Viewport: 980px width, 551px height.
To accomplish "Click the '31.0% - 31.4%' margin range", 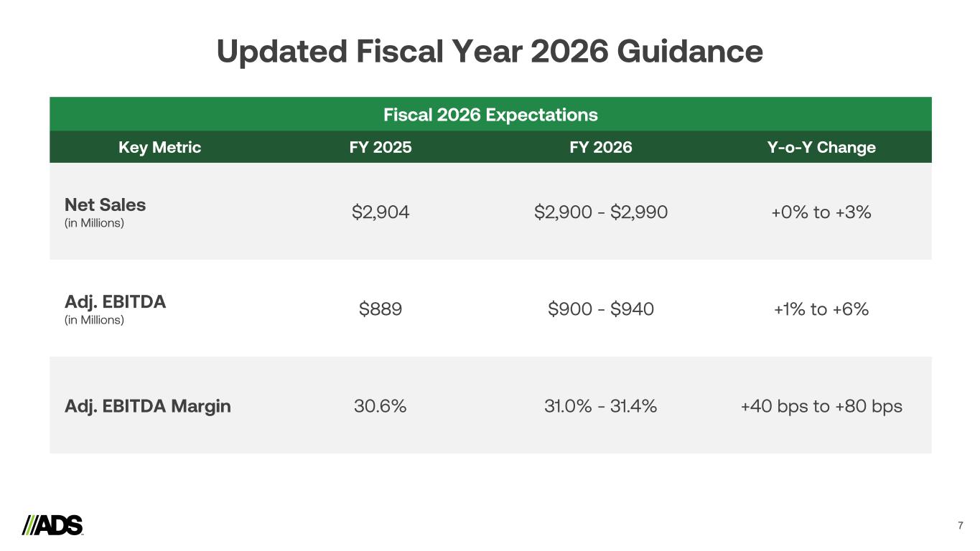I will 601,406.
